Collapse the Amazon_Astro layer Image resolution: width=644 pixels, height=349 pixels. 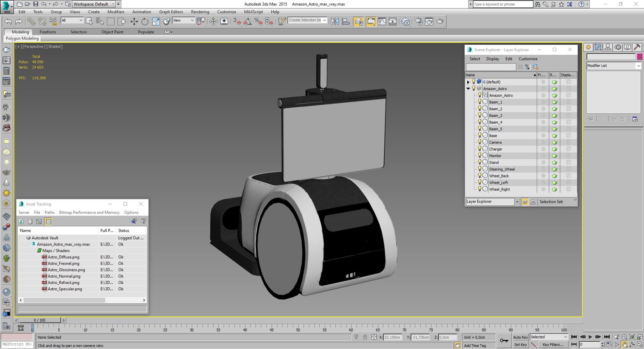(x=468, y=89)
